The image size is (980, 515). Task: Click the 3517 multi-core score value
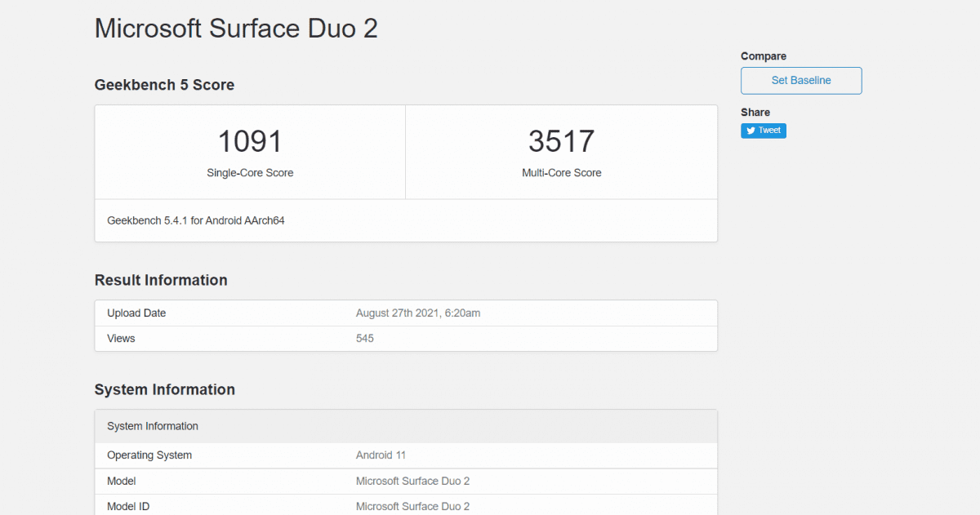(562, 141)
